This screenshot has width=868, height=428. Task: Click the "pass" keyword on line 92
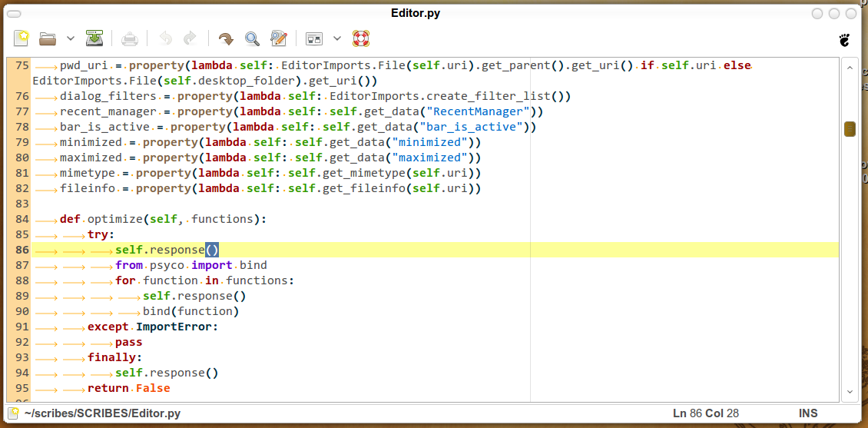point(129,342)
